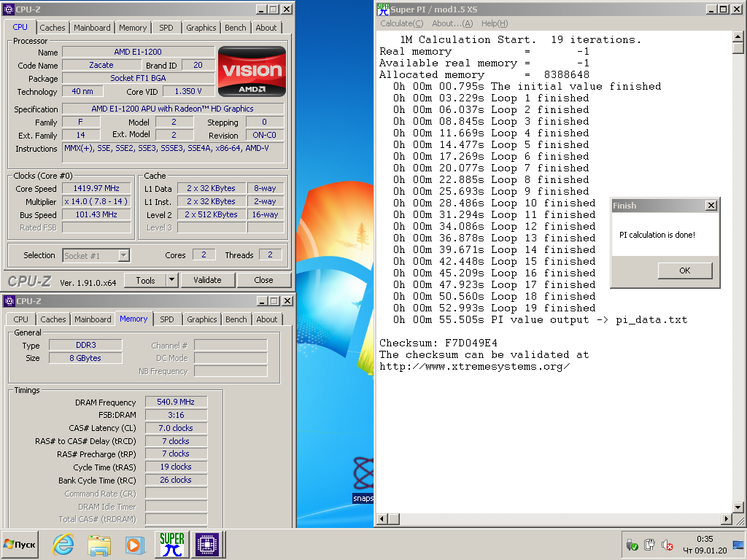
Task: Click the CPU-Z title bar icon in top window
Action: (x=9, y=9)
